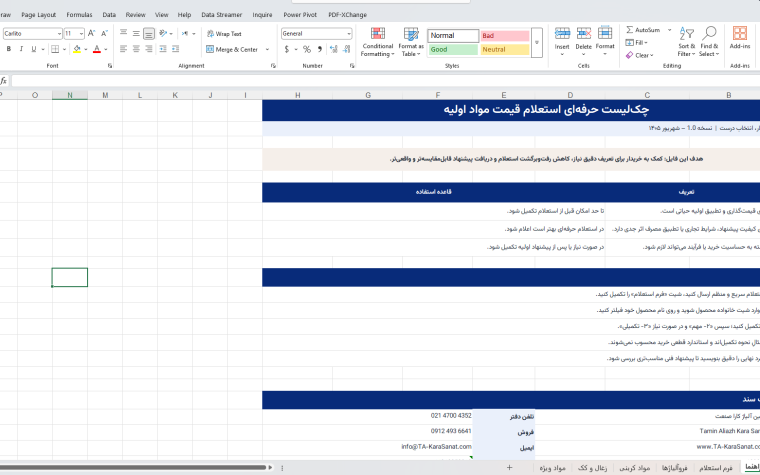The width and height of the screenshot is (760, 475).
Task: Toggle bold formatting
Action: click(8, 49)
